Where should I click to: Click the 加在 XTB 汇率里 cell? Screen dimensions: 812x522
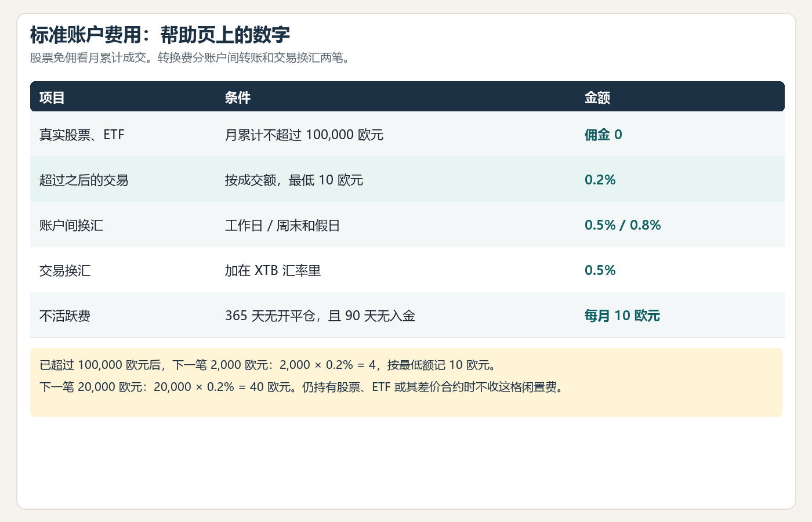273,270
